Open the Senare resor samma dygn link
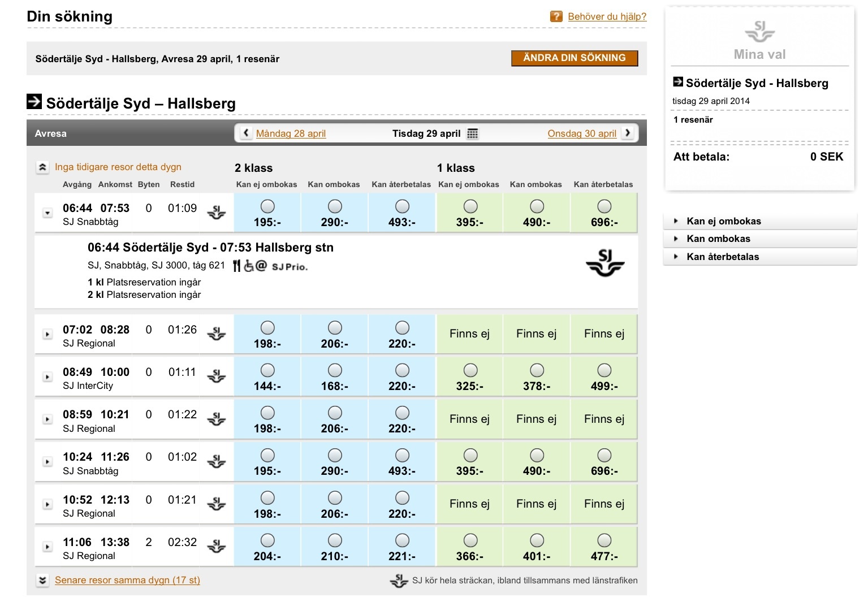This screenshot has width=868, height=602. click(127, 581)
